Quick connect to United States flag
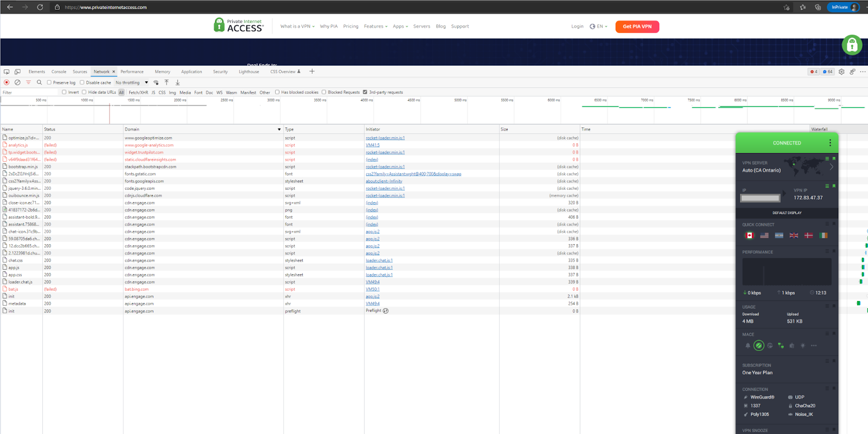The height and width of the screenshot is (434, 868). tap(764, 235)
